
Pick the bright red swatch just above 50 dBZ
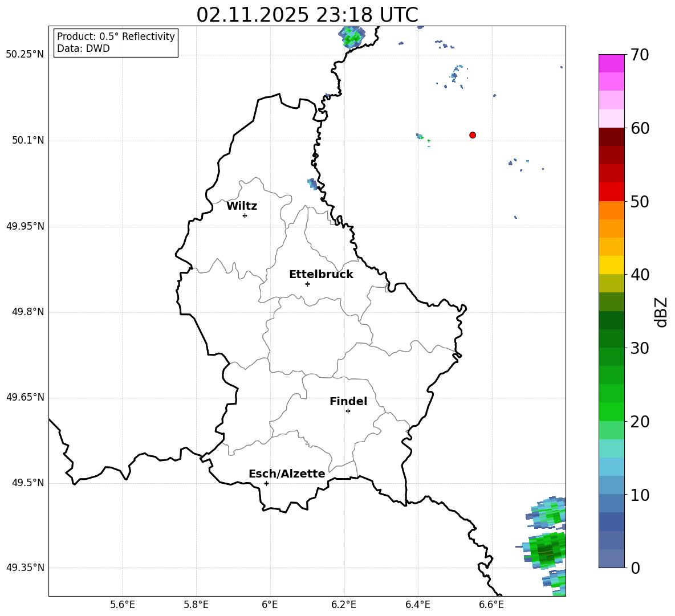(x=612, y=191)
